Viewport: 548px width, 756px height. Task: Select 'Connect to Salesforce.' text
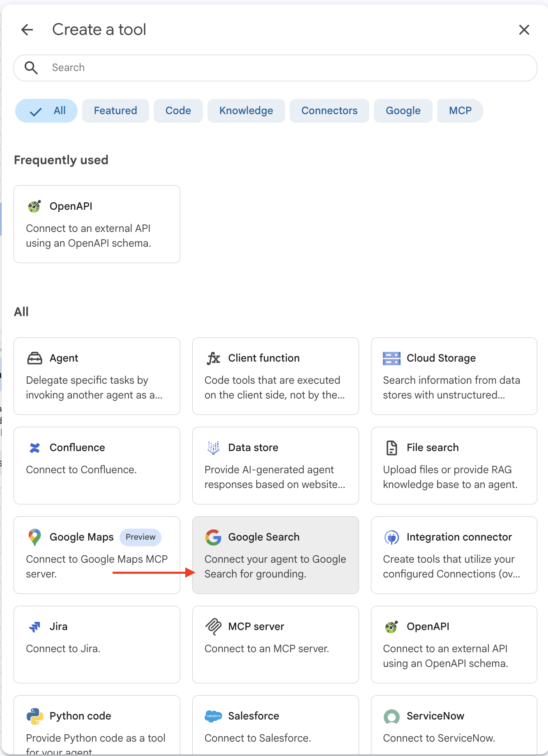tap(258, 738)
